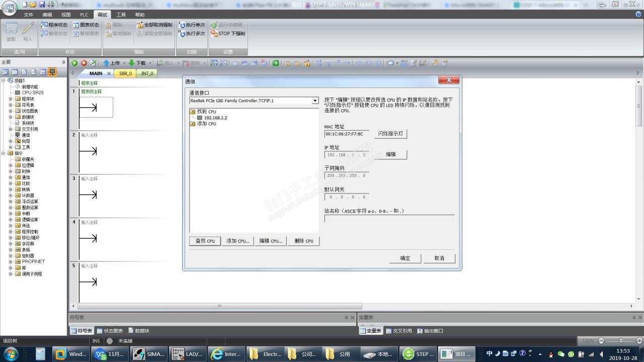Select 找到 CPU node in dialog tree

[x=206, y=112]
